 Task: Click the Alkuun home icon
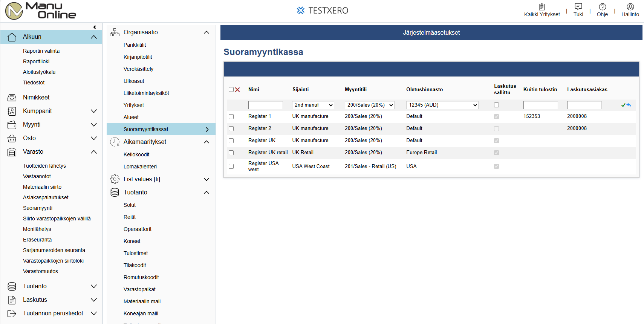pyautogui.click(x=12, y=37)
